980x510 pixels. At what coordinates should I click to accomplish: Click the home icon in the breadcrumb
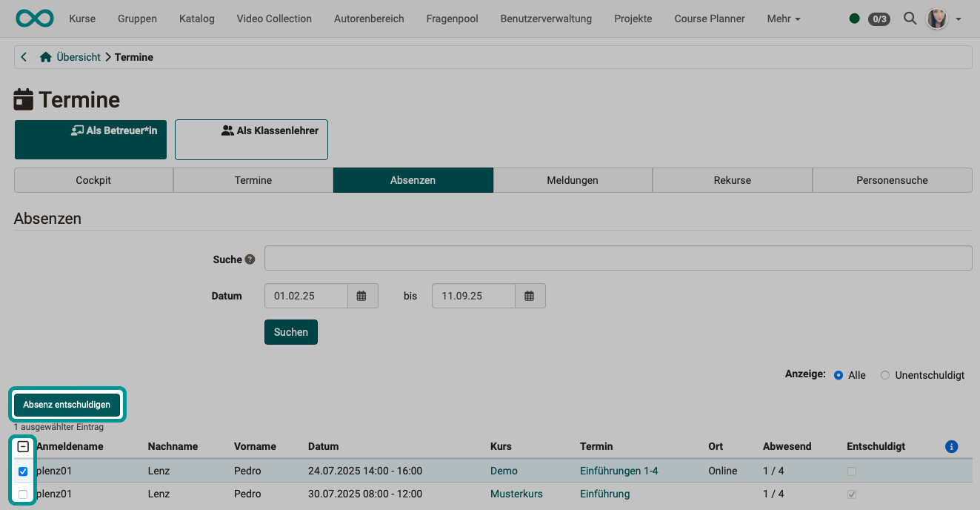[x=45, y=56]
